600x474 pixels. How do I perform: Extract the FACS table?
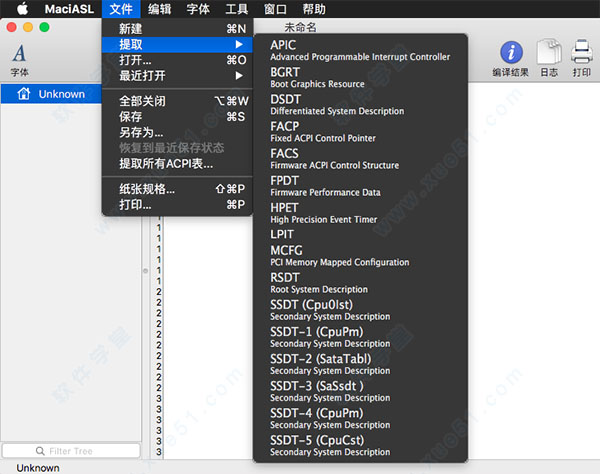point(360,159)
